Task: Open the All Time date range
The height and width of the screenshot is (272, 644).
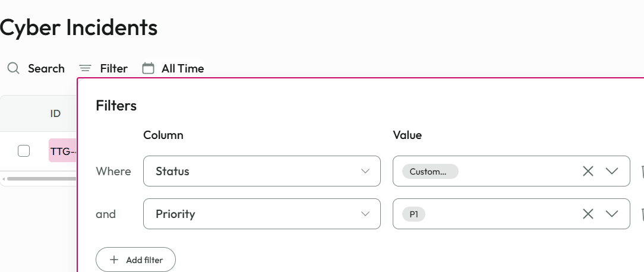Action: pyautogui.click(x=182, y=68)
